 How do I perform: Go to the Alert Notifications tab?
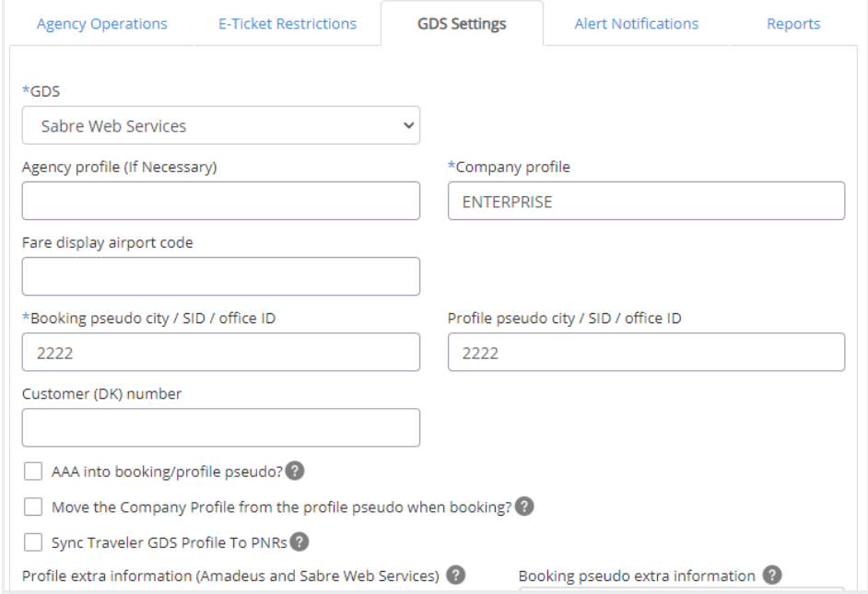(x=636, y=24)
